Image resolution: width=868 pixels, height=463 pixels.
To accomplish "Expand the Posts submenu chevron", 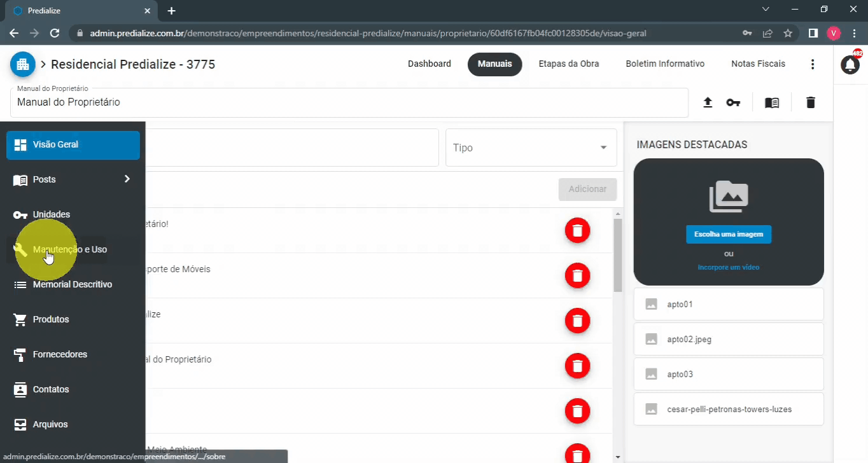I will (127, 179).
